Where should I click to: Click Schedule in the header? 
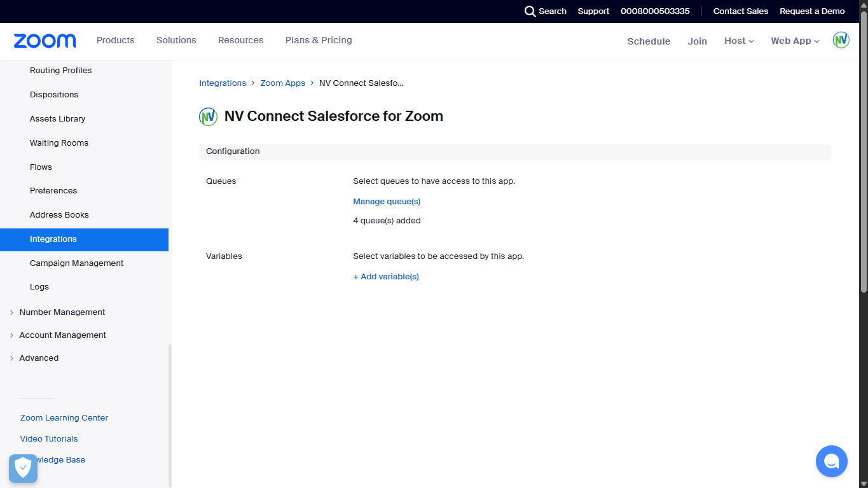click(x=649, y=41)
